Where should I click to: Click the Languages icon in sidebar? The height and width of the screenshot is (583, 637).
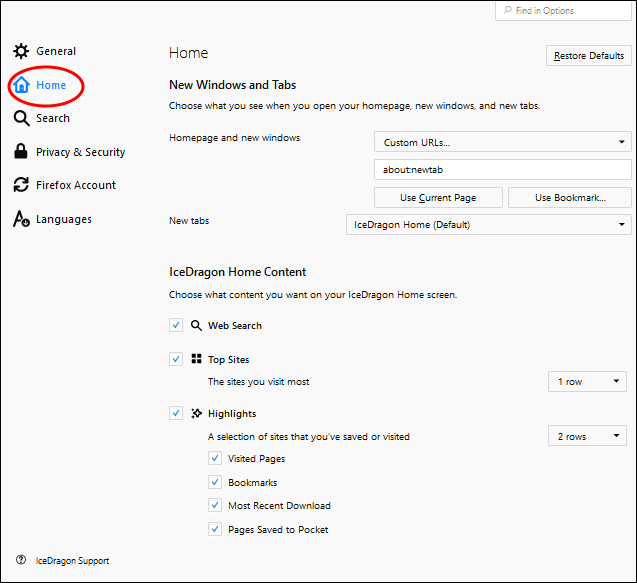pyautogui.click(x=21, y=219)
